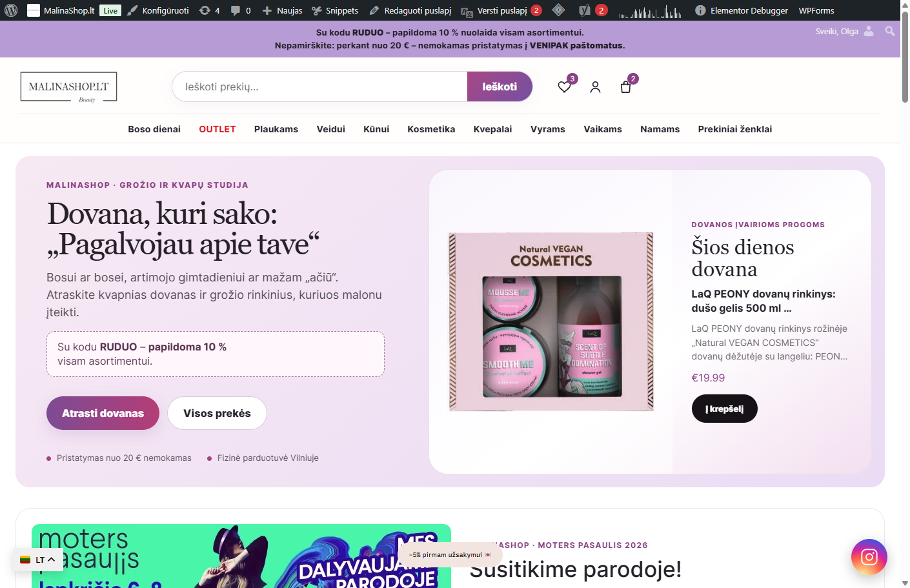Click the Į krepšelį add-to-cart button
The height and width of the screenshot is (588, 910).
pos(725,409)
